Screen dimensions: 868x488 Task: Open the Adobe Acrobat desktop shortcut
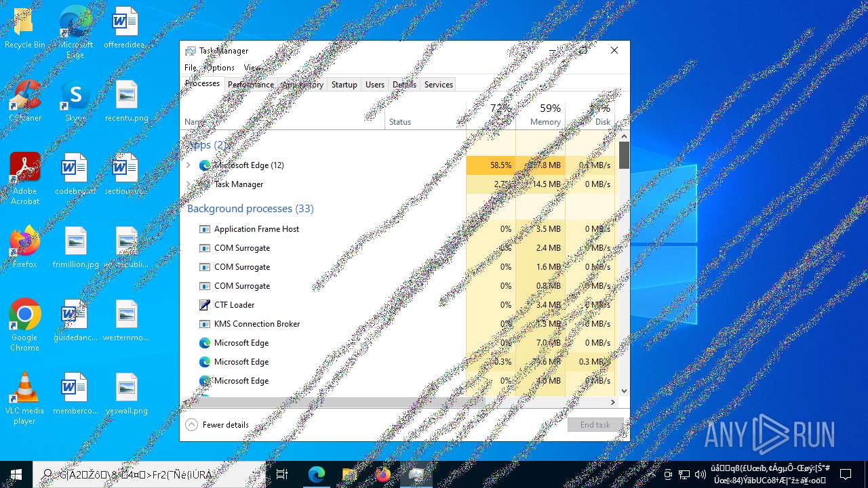click(x=24, y=179)
